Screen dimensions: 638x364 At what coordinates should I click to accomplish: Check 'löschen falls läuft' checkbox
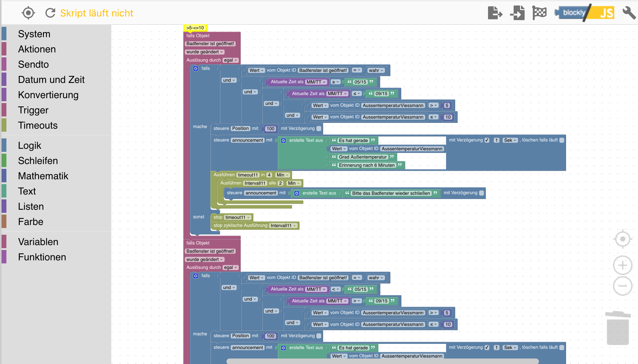[x=562, y=140]
